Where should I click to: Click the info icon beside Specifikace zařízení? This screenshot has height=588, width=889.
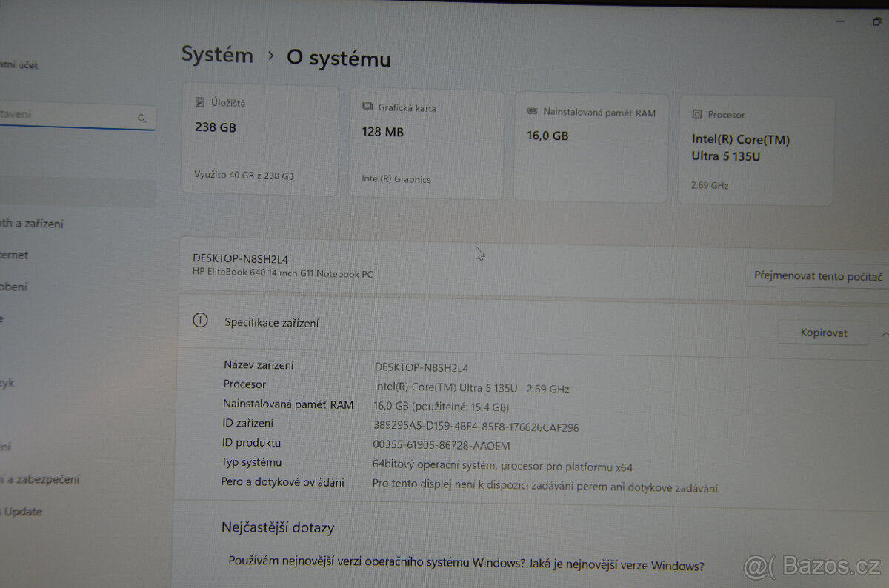[199, 321]
